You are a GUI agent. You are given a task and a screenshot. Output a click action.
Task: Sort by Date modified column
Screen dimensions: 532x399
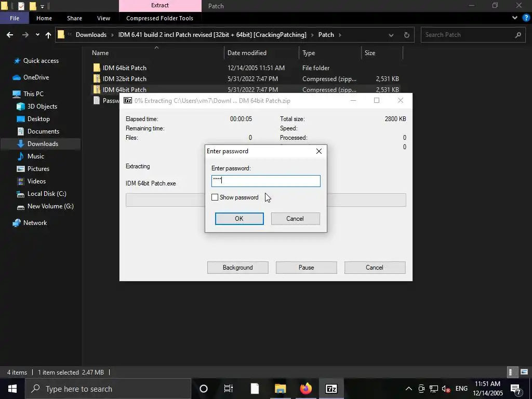(247, 53)
